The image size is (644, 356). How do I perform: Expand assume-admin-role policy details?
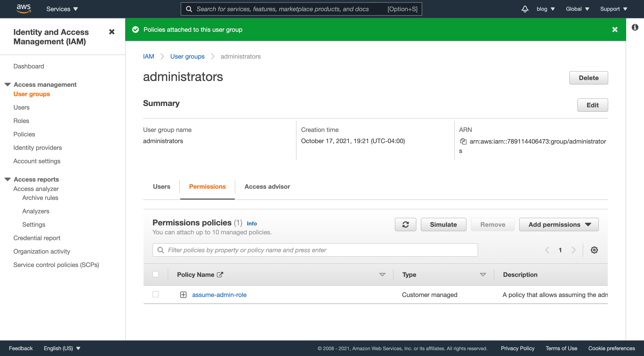coord(183,295)
